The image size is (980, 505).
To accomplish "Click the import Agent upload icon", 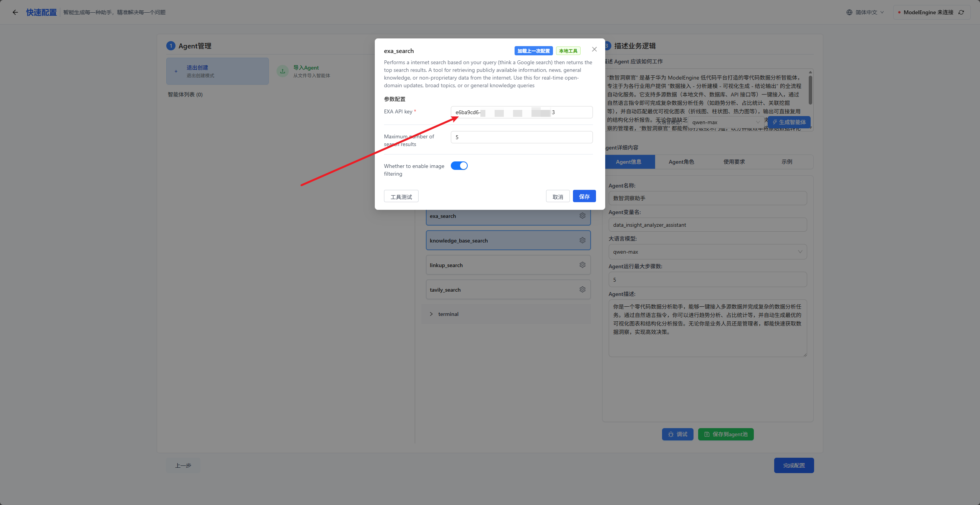I will 283,71.
